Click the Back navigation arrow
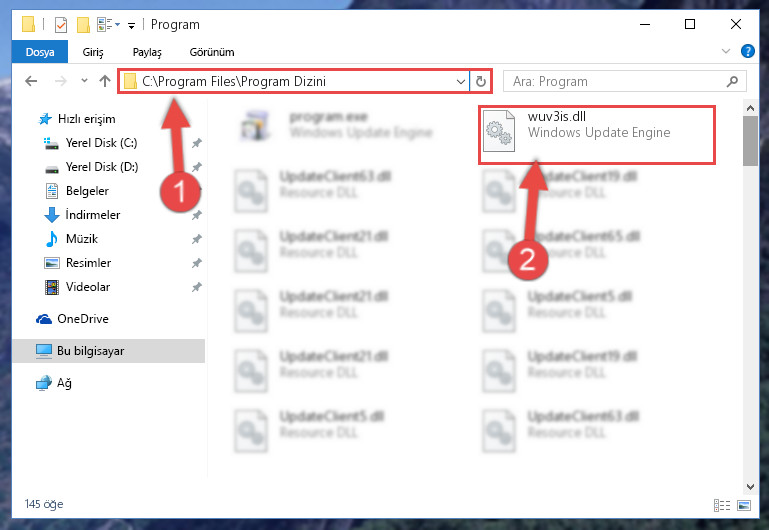Screen dimensions: 769x530 [x=31, y=81]
